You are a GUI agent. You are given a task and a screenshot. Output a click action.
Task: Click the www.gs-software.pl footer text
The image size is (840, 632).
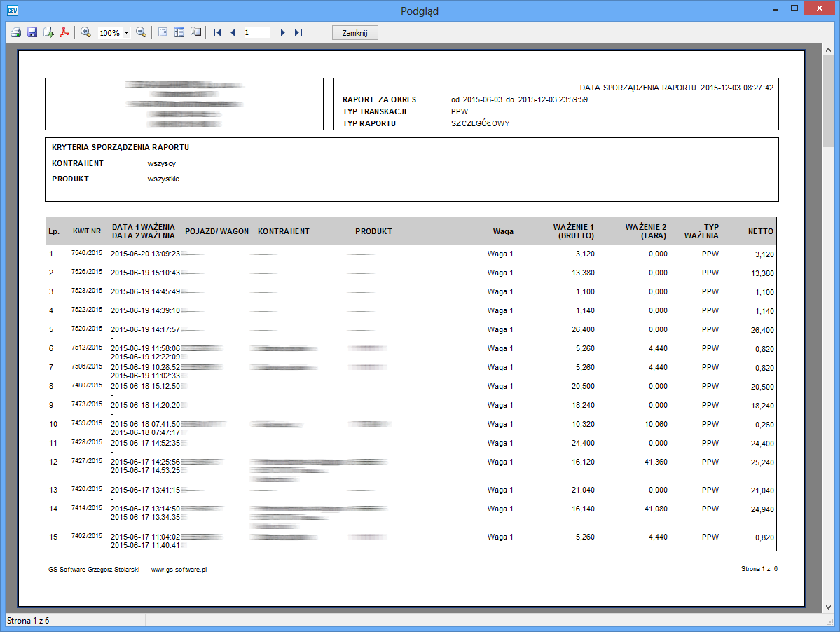179,570
